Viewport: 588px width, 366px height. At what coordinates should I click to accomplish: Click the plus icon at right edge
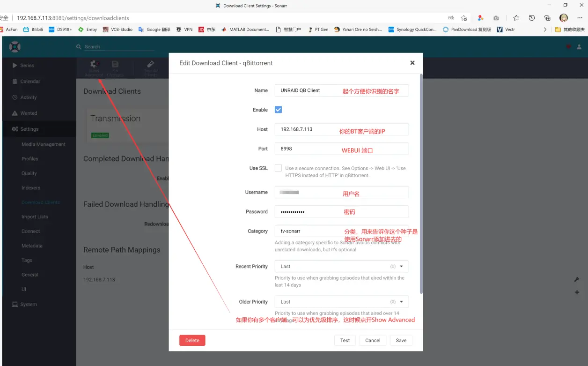coord(577,292)
